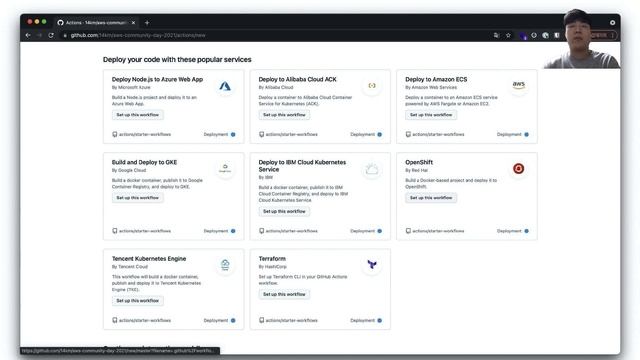Open actions/starter-workflows link in Amazon ECS card
This screenshot has width=640, height=360.
click(438, 134)
